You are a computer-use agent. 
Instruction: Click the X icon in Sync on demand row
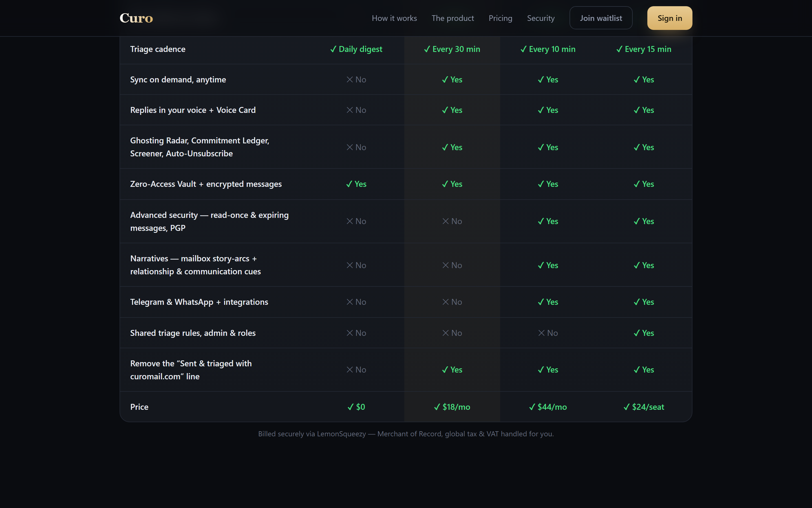pyautogui.click(x=350, y=80)
